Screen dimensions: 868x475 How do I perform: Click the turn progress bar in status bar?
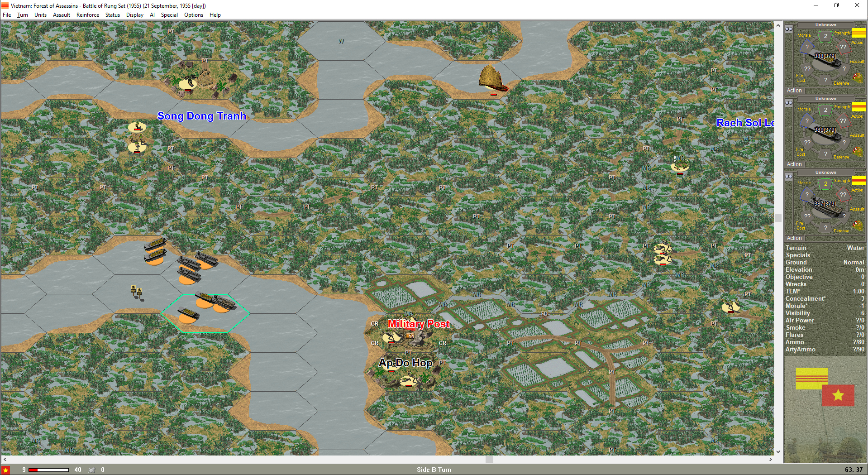pos(48,470)
